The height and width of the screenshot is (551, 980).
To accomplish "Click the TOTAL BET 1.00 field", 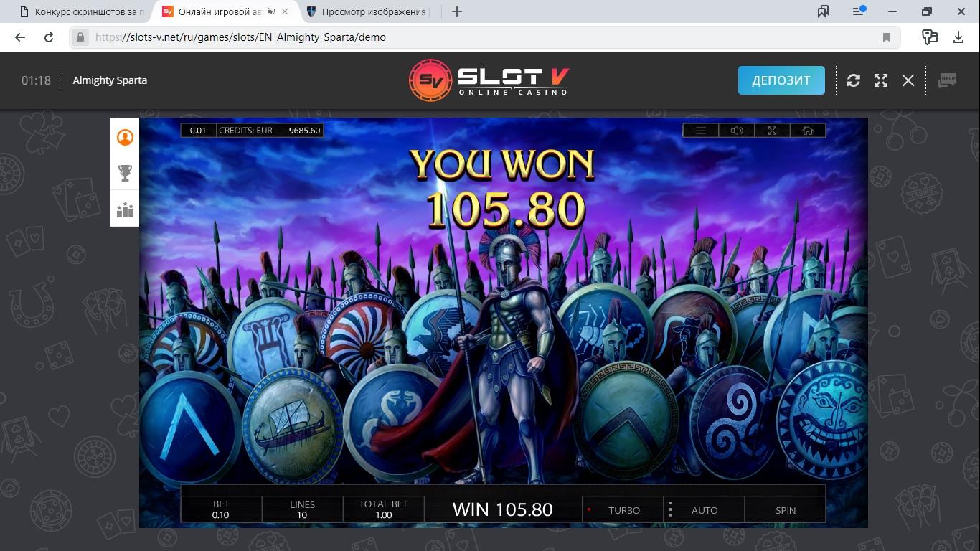I will pos(383,509).
